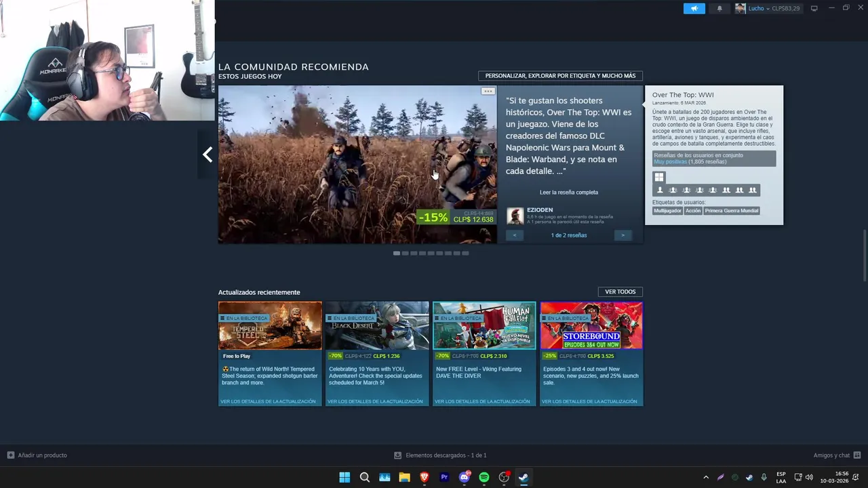This screenshot has width=868, height=488.
Task: Open Spotify from taskbar
Action: tap(484, 477)
